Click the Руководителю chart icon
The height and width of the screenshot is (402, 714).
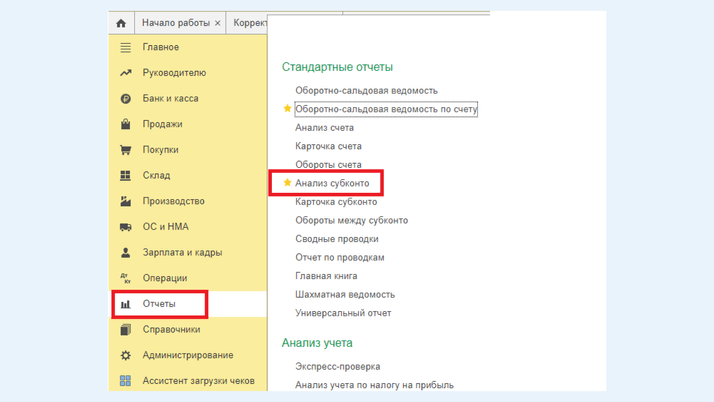[126, 73]
